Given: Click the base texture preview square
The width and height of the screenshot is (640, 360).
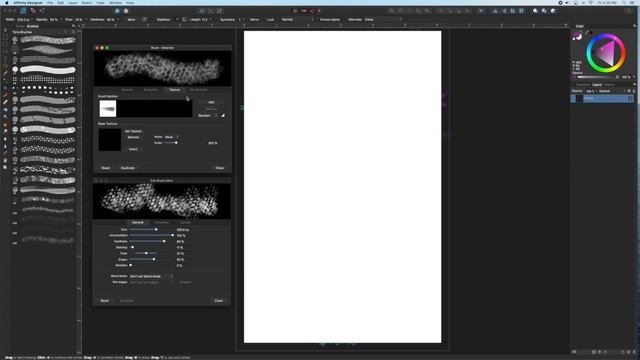Looking at the screenshot, I should 109,140.
